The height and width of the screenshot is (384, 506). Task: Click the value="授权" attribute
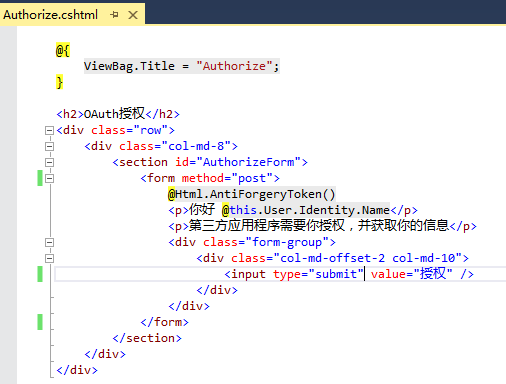412,274
